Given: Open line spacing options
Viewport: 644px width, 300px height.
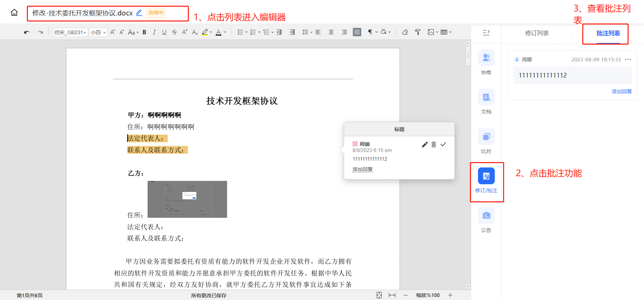Looking at the screenshot, I should (307, 32).
